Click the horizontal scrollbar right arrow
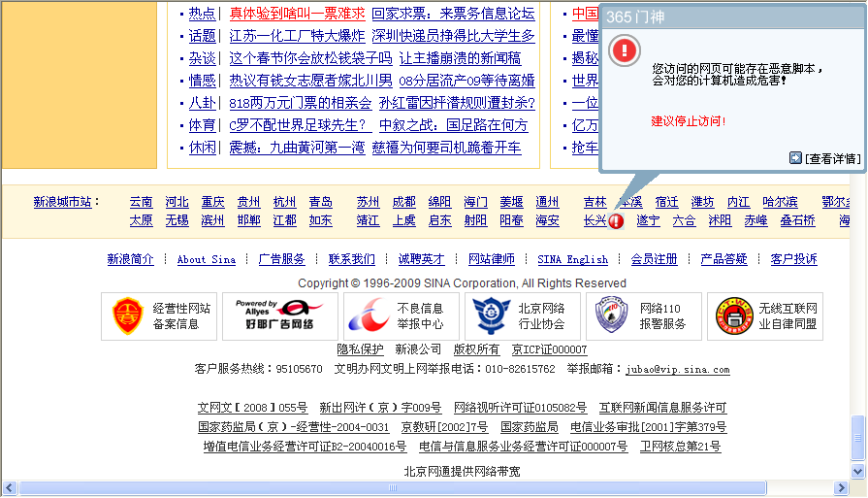Screen dimensions: 868x498 842,488
